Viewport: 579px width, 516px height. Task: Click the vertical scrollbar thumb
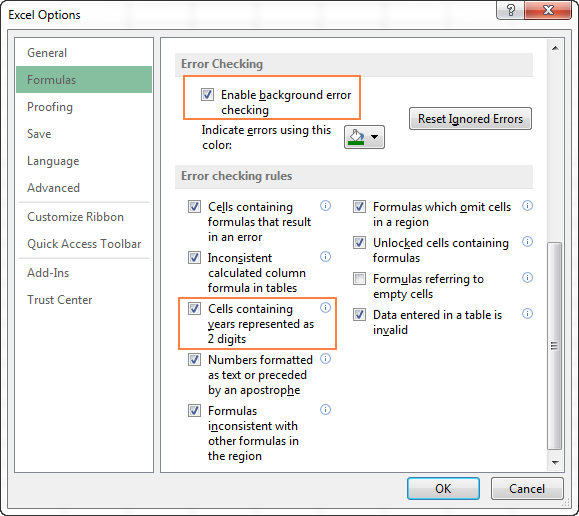[x=555, y=346]
